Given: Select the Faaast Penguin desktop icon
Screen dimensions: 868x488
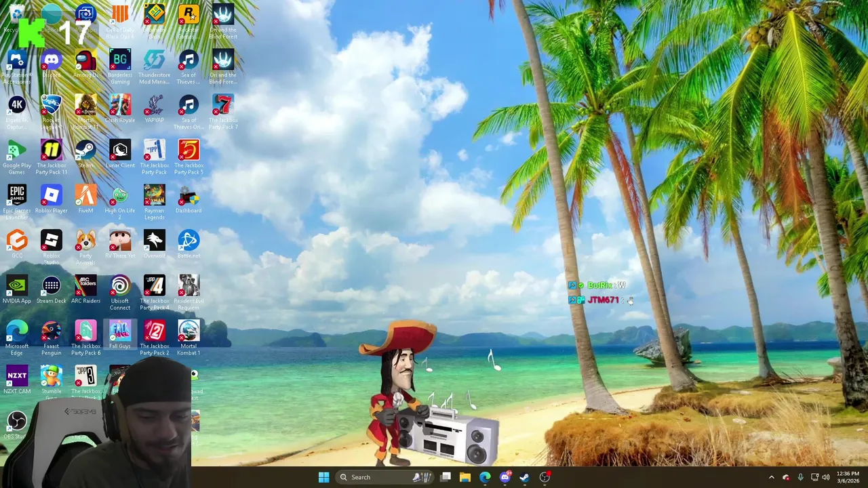Looking at the screenshot, I should coord(52,338).
